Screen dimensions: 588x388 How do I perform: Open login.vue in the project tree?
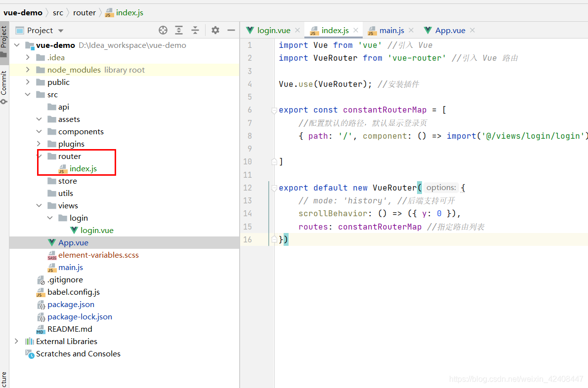97,231
